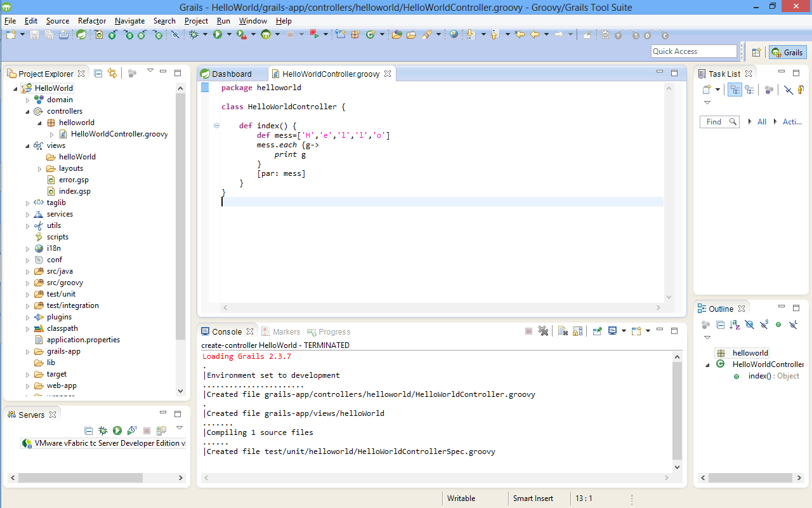Image resolution: width=812 pixels, height=508 pixels.
Task: Switch to the Markers tab
Action: [280, 331]
